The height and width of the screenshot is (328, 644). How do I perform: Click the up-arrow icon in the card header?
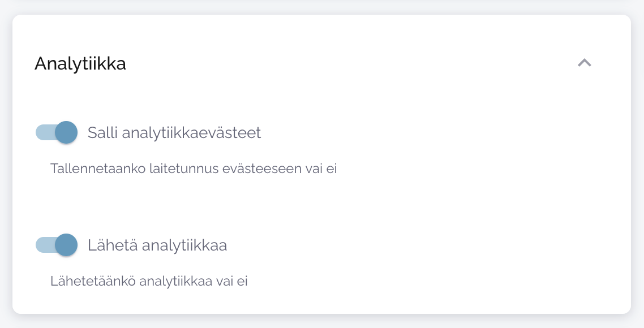[584, 63]
